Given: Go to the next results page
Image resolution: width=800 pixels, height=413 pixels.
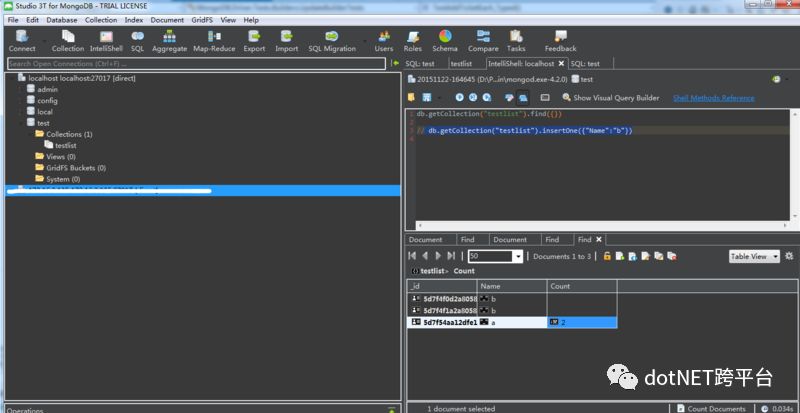Looking at the screenshot, I should point(438,256).
